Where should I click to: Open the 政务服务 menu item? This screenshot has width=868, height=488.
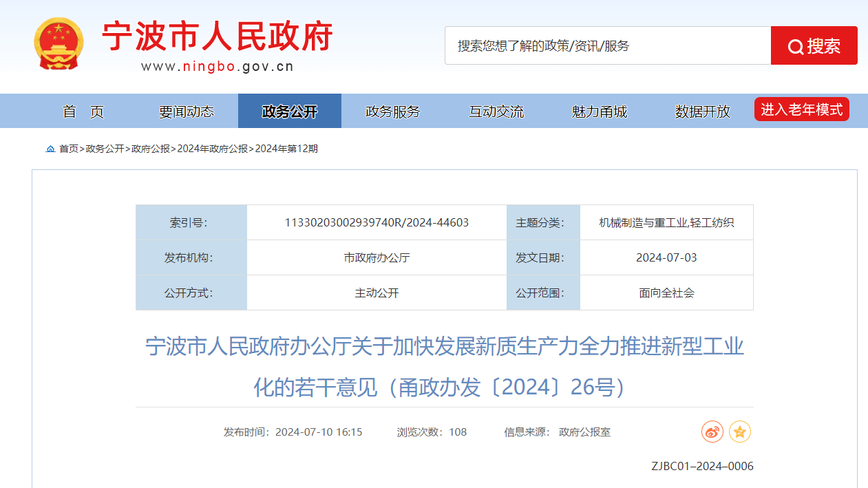tap(392, 111)
